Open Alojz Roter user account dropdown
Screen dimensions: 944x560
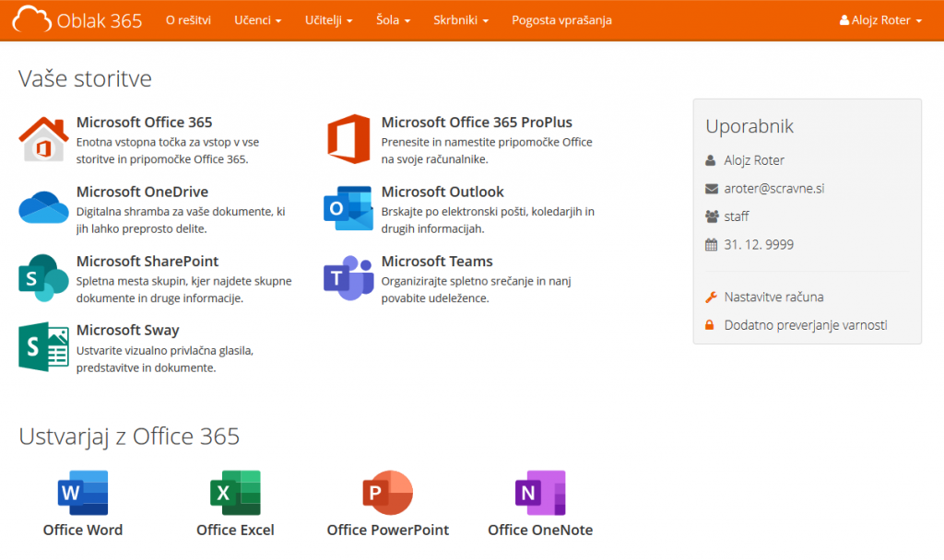tap(880, 20)
